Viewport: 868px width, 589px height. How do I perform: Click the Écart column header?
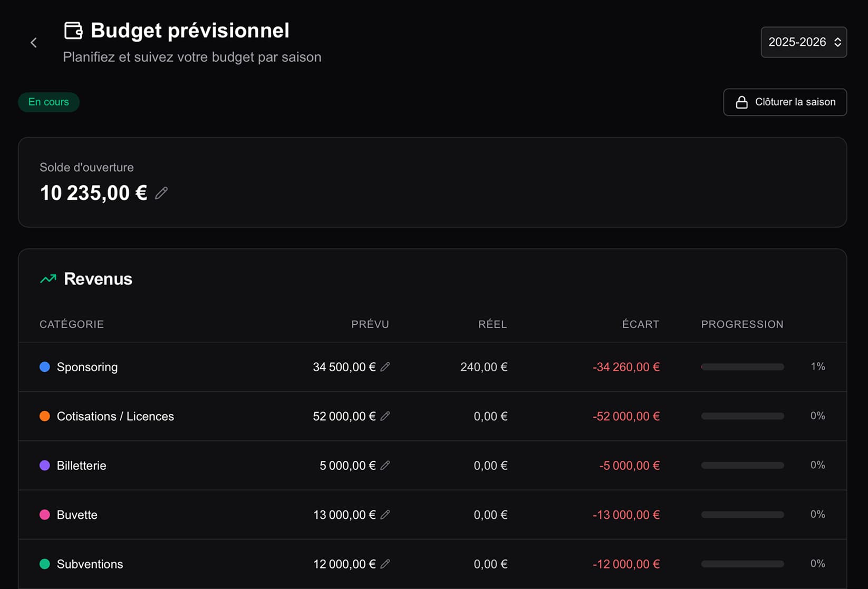(640, 324)
